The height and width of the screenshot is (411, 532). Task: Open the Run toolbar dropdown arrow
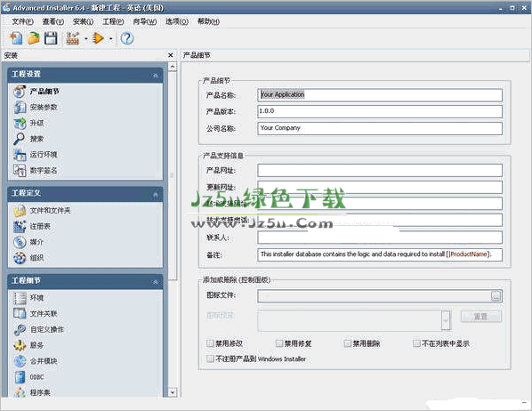click(111, 38)
